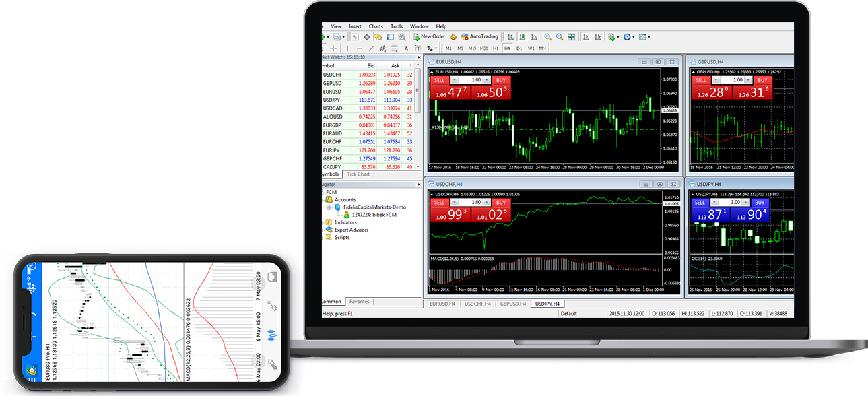The image size is (868, 396).
Task: Select the Text 'A' drawing tool
Action: [406, 48]
